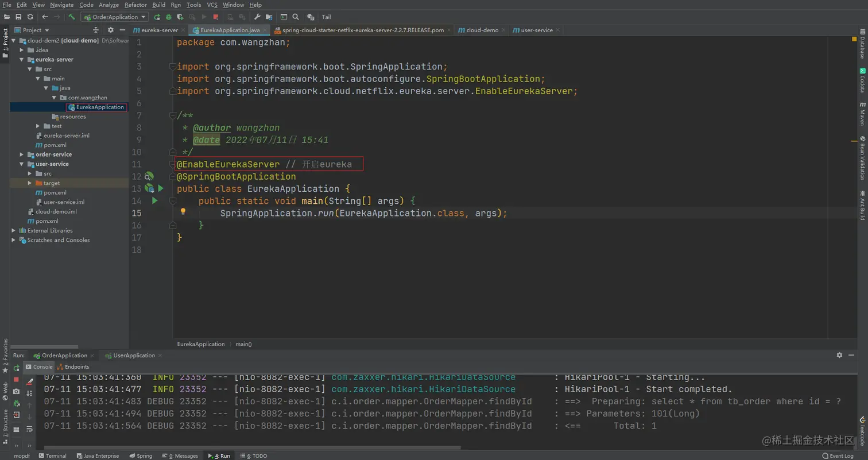Start debugging with the green bug toolbar icon

click(x=169, y=17)
